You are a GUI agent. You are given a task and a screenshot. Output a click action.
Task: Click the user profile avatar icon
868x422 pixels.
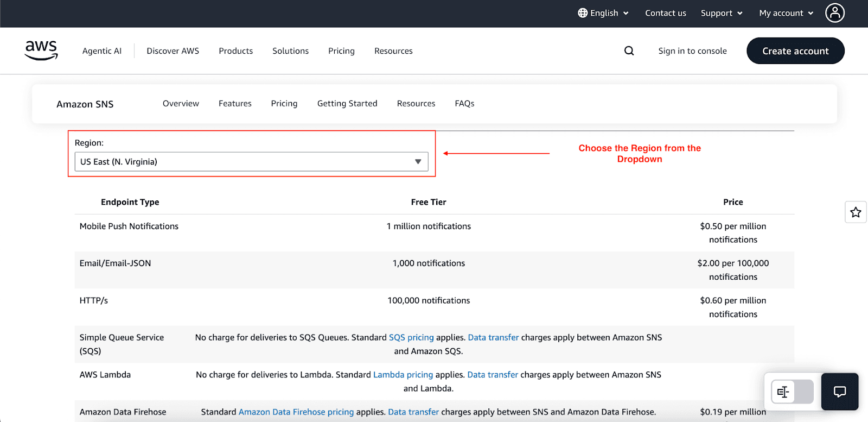(x=835, y=12)
